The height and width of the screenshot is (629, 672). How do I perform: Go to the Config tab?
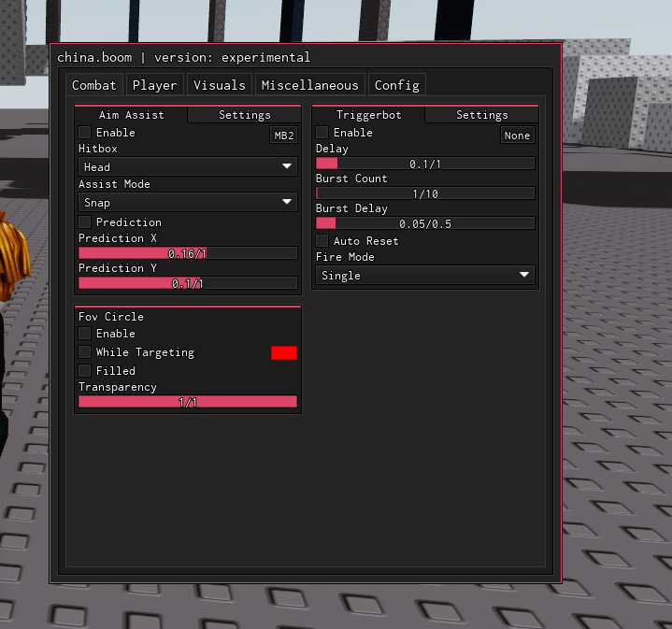tap(397, 85)
